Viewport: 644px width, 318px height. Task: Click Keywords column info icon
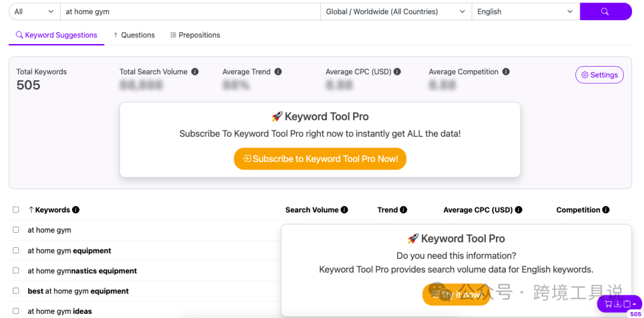(x=76, y=210)
